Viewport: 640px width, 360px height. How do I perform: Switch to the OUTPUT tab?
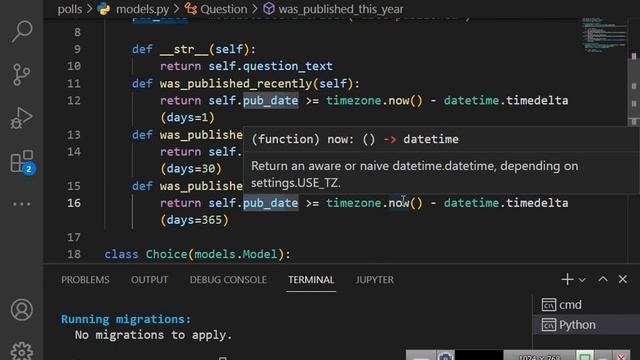149,280
